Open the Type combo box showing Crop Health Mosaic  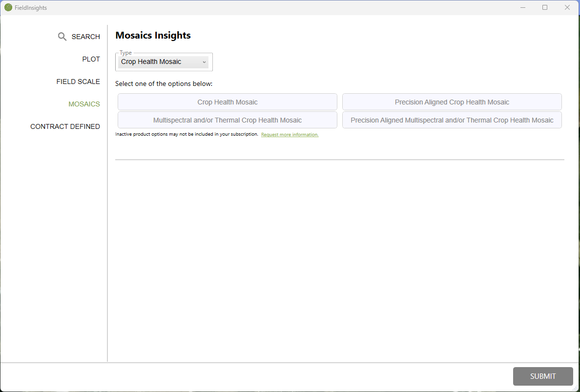[163, 62]
